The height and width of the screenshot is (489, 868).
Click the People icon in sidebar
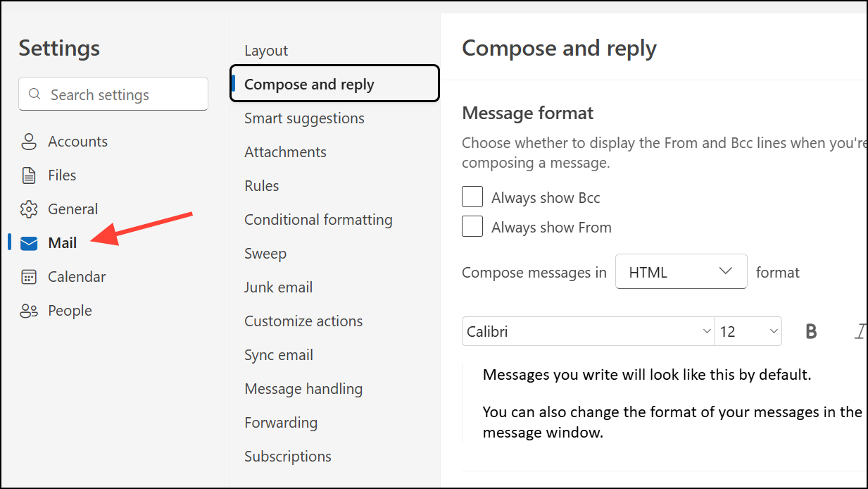tap(29, 311)
